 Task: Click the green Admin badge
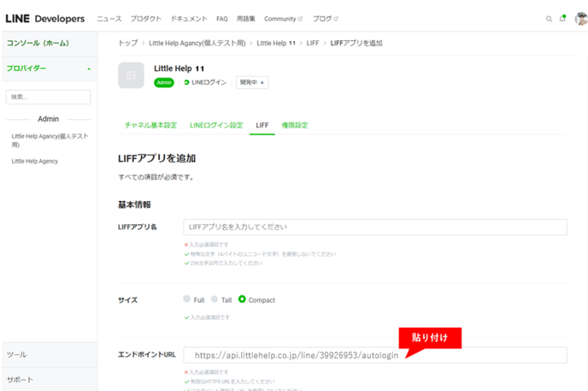click(164, 83)
